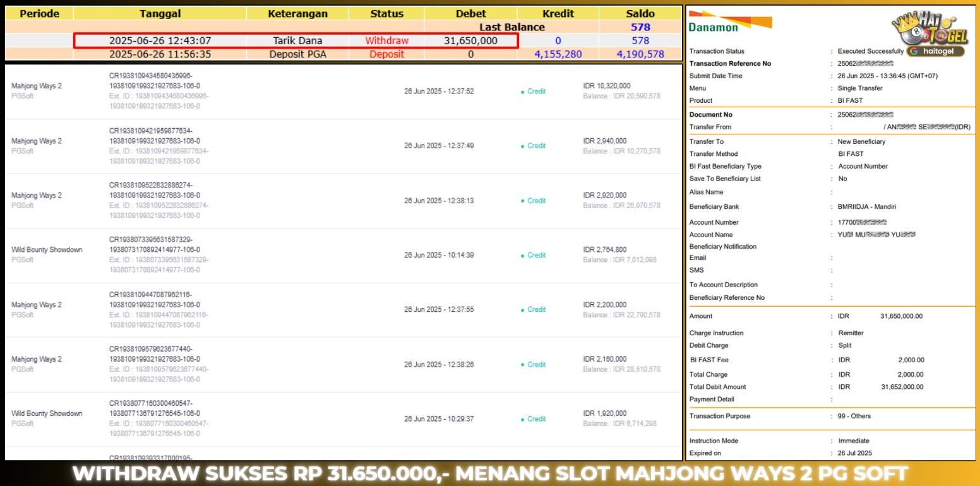The image size is (980, 486).
Task: Click the Periode column header
Action: click(x=39, y=13)
